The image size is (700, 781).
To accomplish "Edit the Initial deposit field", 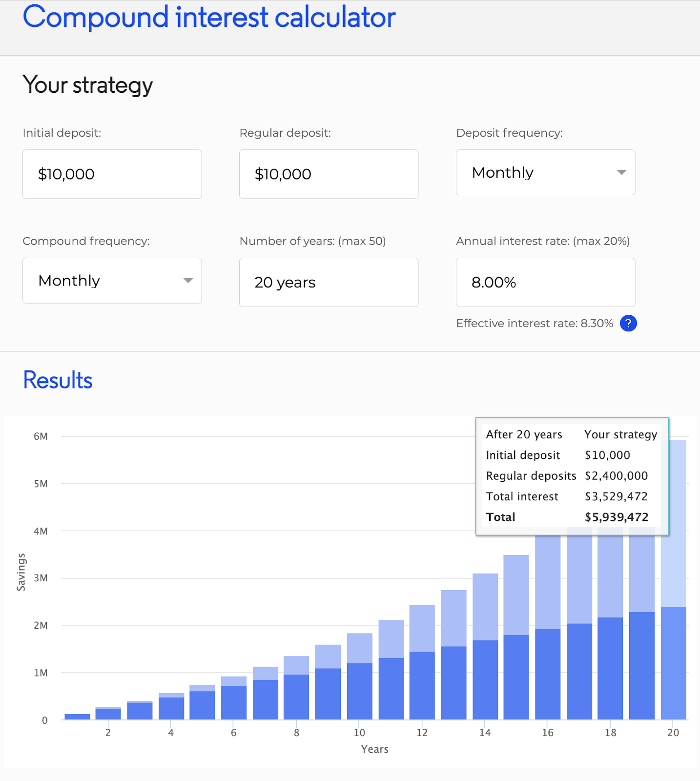I will click(112, 174).
